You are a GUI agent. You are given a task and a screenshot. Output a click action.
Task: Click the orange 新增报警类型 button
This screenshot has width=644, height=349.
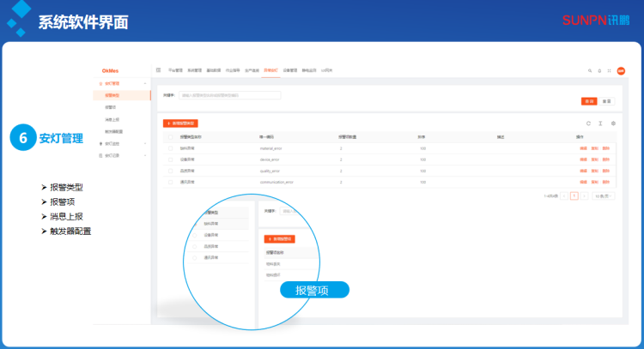[181, 123]
